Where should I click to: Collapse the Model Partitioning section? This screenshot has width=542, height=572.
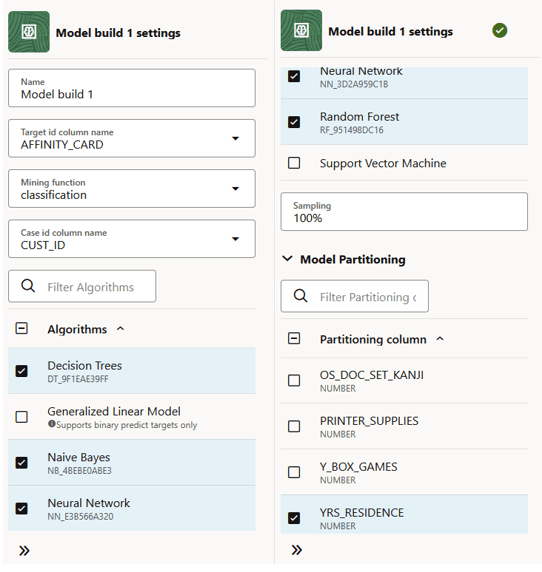coord(287,259)
